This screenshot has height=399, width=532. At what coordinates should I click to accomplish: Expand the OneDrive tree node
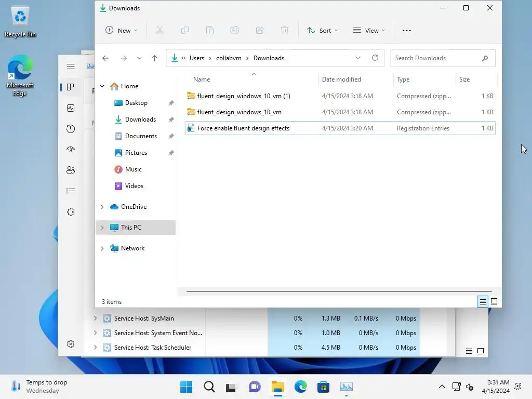(x=102, y=207)
